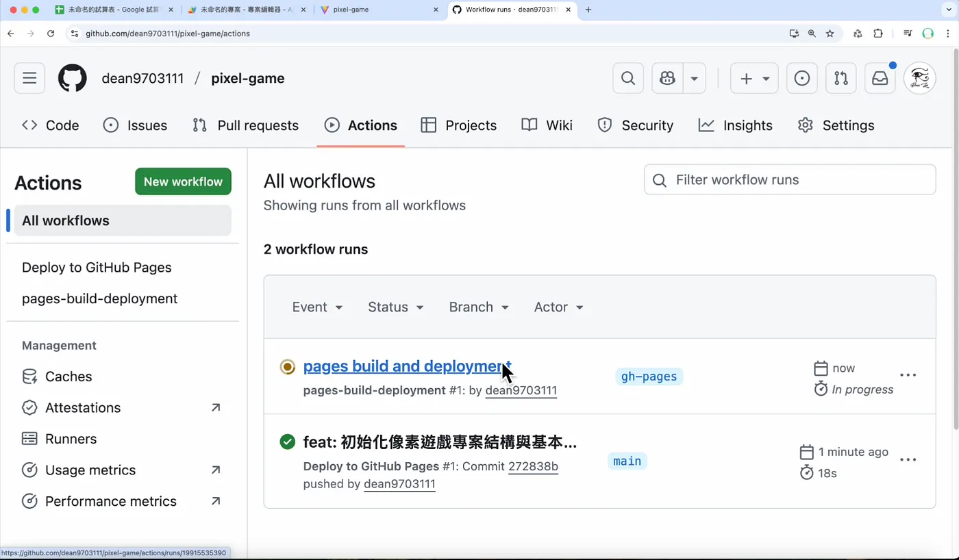Open Copilot chat icon

[667, 78]
